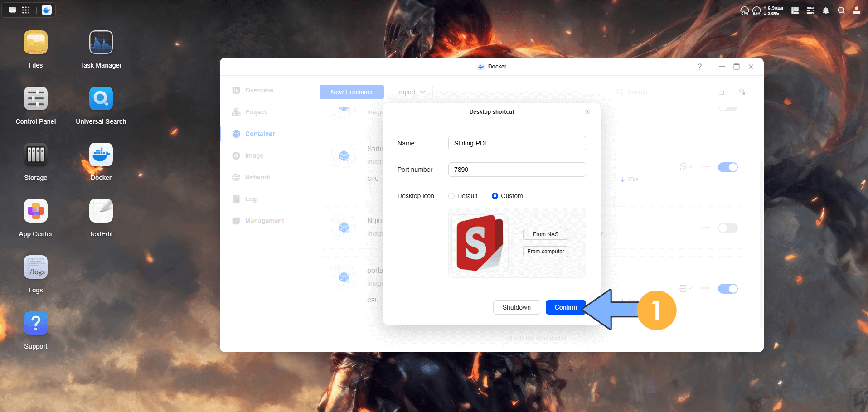Viewport: 868px width, 412px height.
Task: Open the CPU usage monitor indicator
Action: 745,10
